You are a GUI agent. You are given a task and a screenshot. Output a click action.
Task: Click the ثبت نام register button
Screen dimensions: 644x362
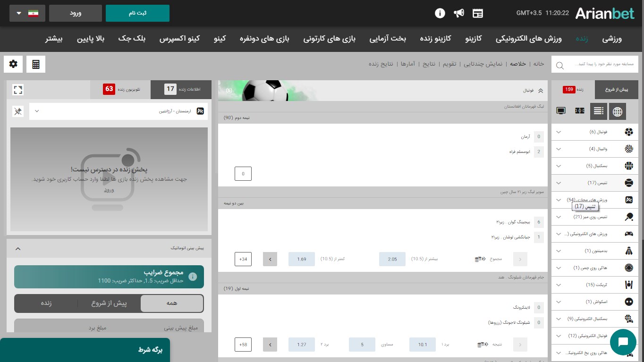[x=137, y=13]
